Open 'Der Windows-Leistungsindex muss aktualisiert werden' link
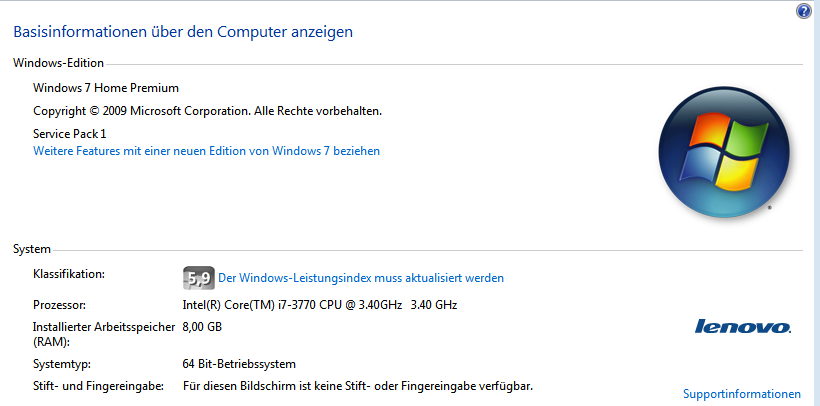820x406 pixels. click(x=361, y=278)
